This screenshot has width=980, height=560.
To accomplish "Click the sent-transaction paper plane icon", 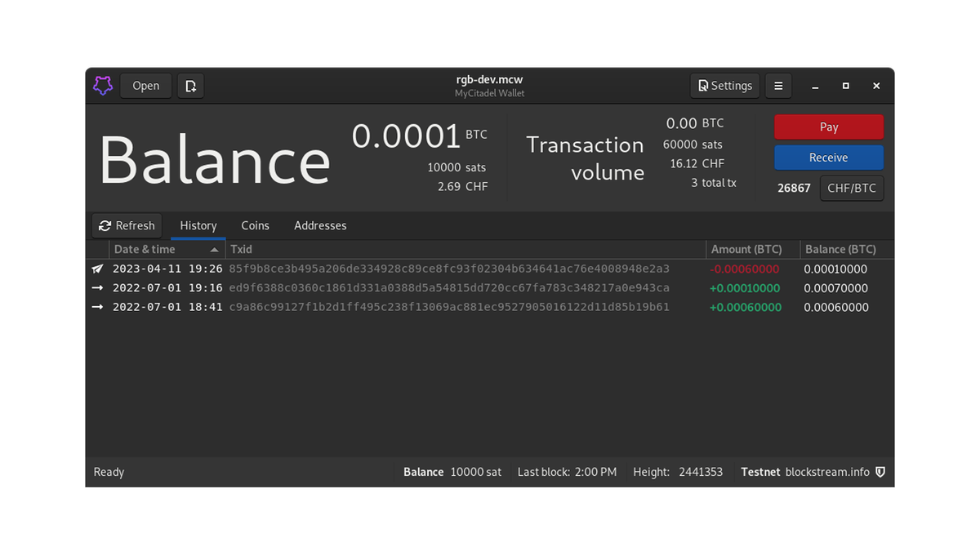I will [97, 269].
